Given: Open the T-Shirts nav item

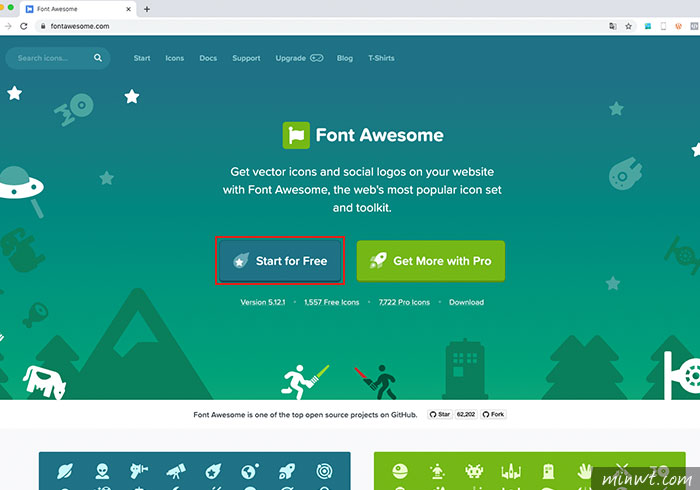Looking at the screenshot, I should coord(381,58).
